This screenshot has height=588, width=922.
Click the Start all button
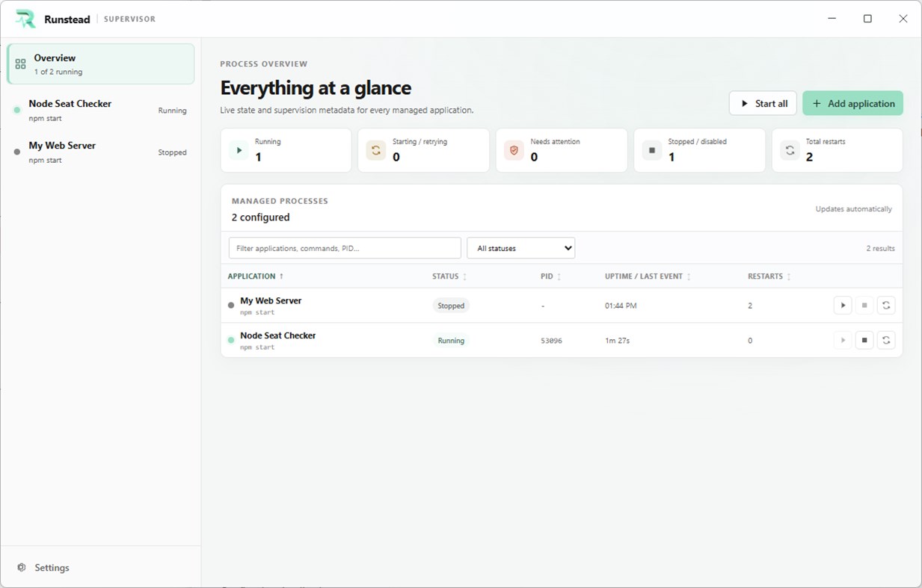[763, 103]
